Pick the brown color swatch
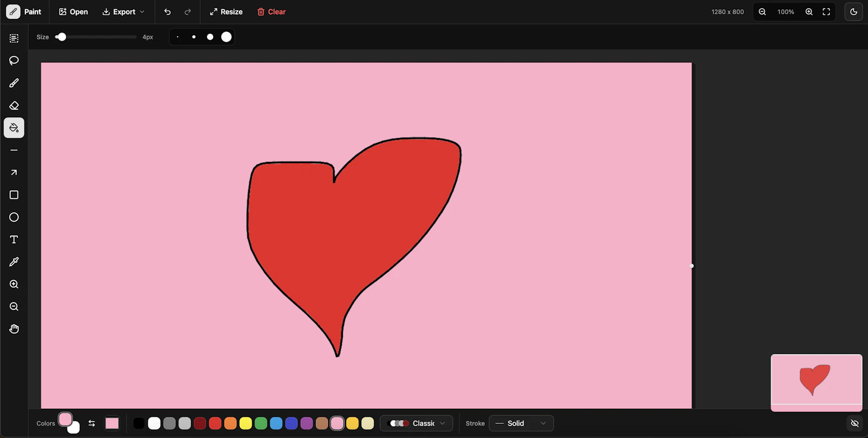 (x=322, y=423)
